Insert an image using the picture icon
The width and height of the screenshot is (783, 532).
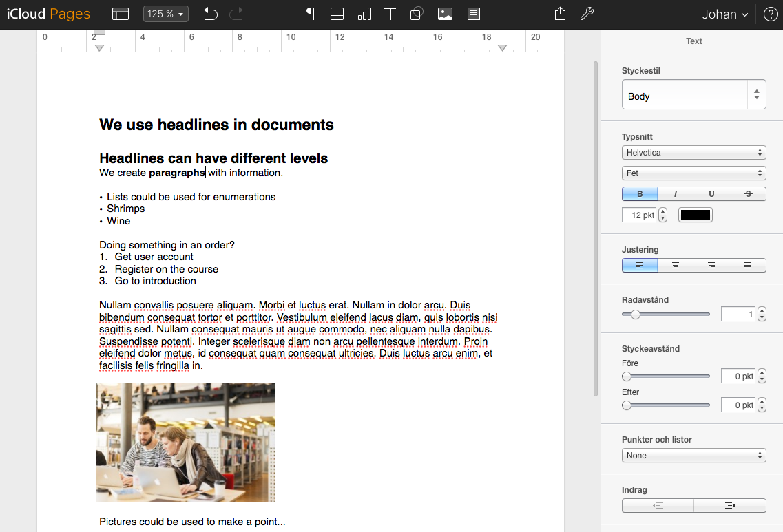tap(446, 14)
